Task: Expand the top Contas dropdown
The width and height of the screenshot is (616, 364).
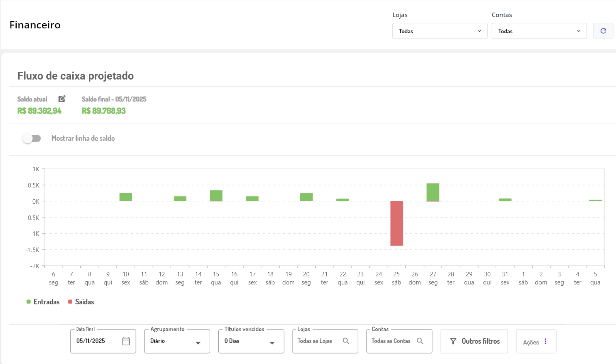Action: point(539,31)
